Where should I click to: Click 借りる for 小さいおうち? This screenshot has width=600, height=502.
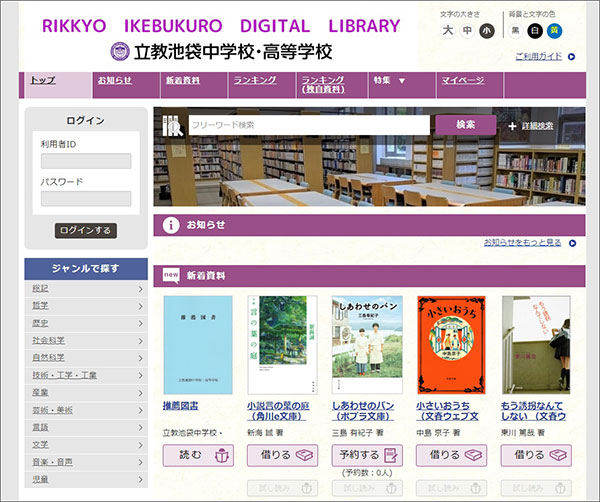click(452, 455)
